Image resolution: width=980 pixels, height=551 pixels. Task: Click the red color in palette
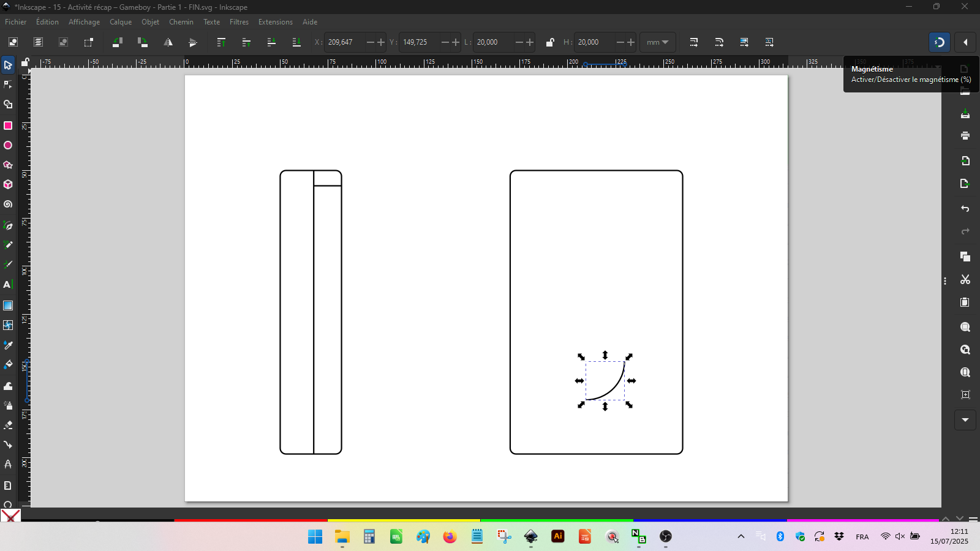click(x=250, y=520)
